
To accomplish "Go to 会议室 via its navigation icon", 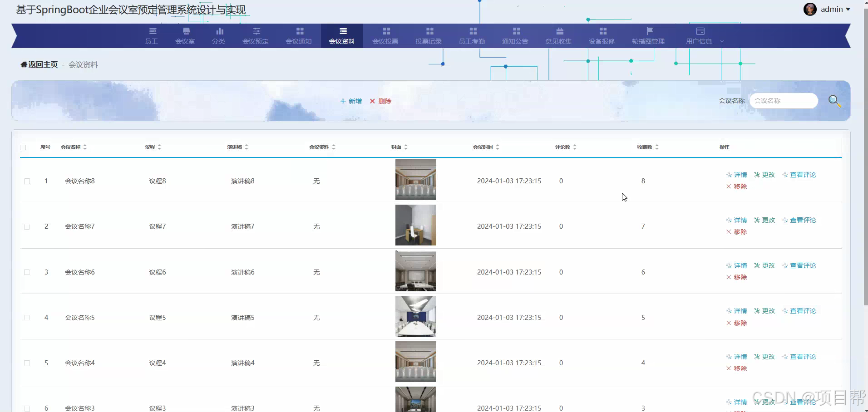I will coord(186,31).
